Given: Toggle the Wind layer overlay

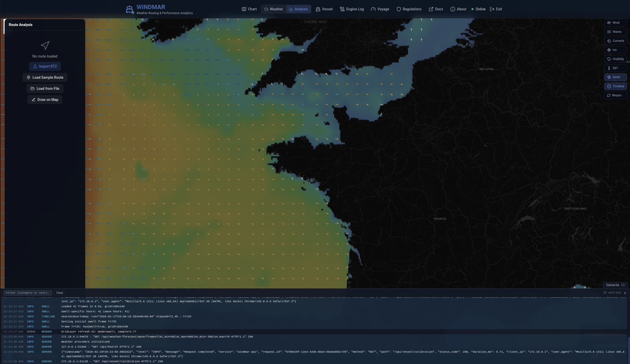Looking at the screenshot, I should click(x=615, y=23).
